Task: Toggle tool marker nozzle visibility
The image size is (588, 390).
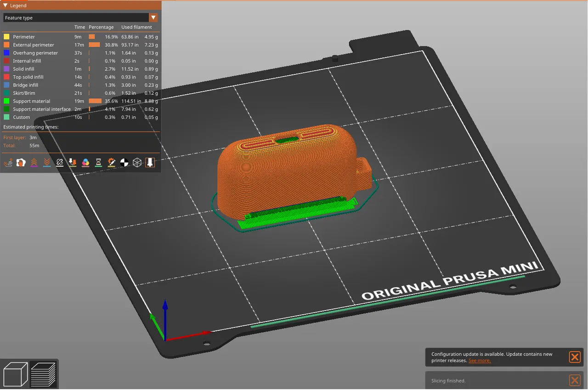Action: (150, 163)
